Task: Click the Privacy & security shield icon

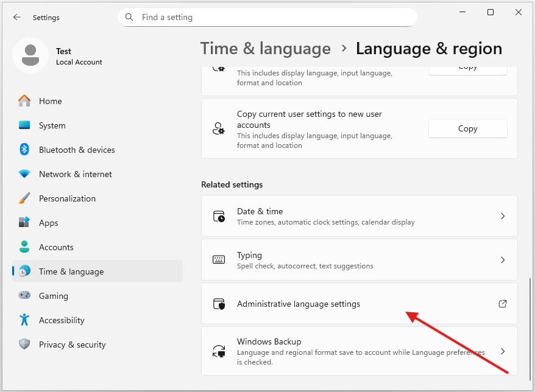Action: click(x=24, y=345)
